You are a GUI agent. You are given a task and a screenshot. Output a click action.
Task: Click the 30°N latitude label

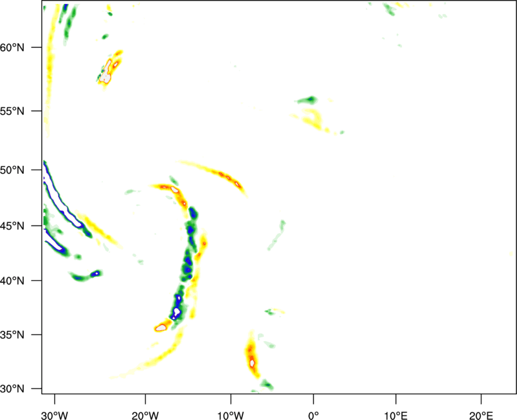tap(12, 389)
